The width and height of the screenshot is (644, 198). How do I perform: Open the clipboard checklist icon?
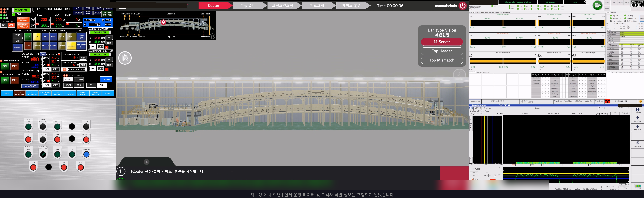pos(125,58)
